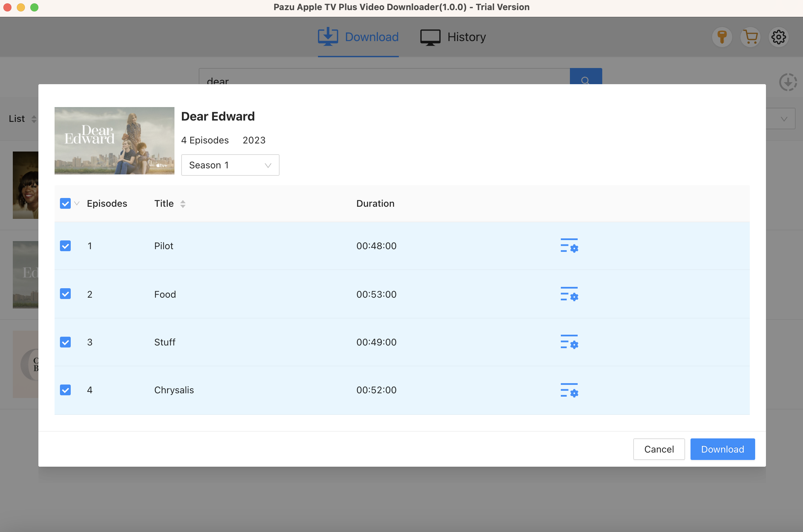Click the blue Download button
Viewport: 803px width, 532px height.
[x=722, y=449]
